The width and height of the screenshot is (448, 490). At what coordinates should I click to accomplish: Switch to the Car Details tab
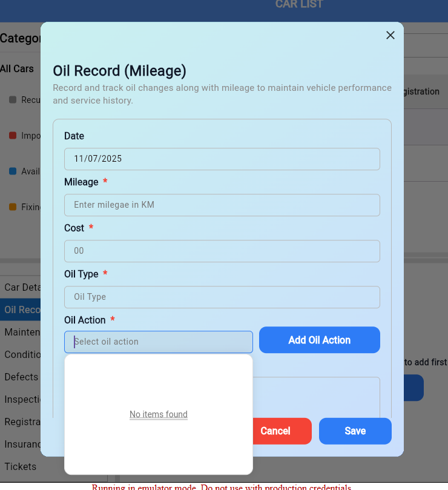21,287
